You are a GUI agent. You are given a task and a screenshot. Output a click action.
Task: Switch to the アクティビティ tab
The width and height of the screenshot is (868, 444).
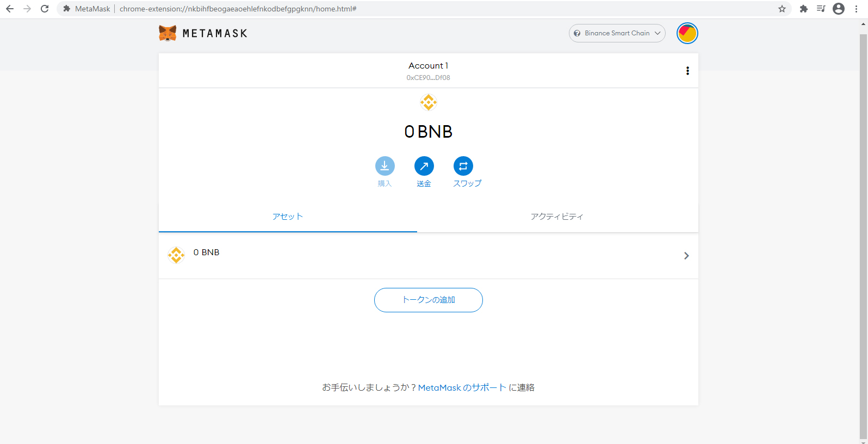coord(557,217)
